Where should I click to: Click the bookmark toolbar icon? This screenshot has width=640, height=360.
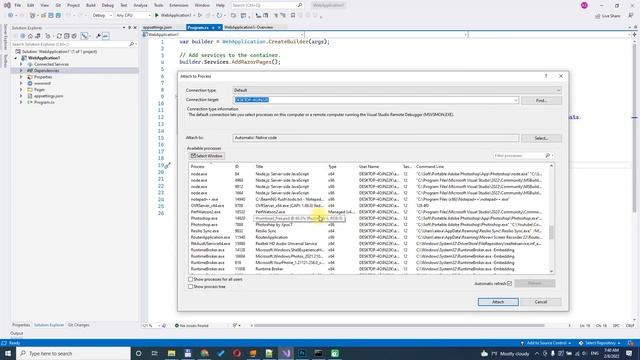[293, 15]
